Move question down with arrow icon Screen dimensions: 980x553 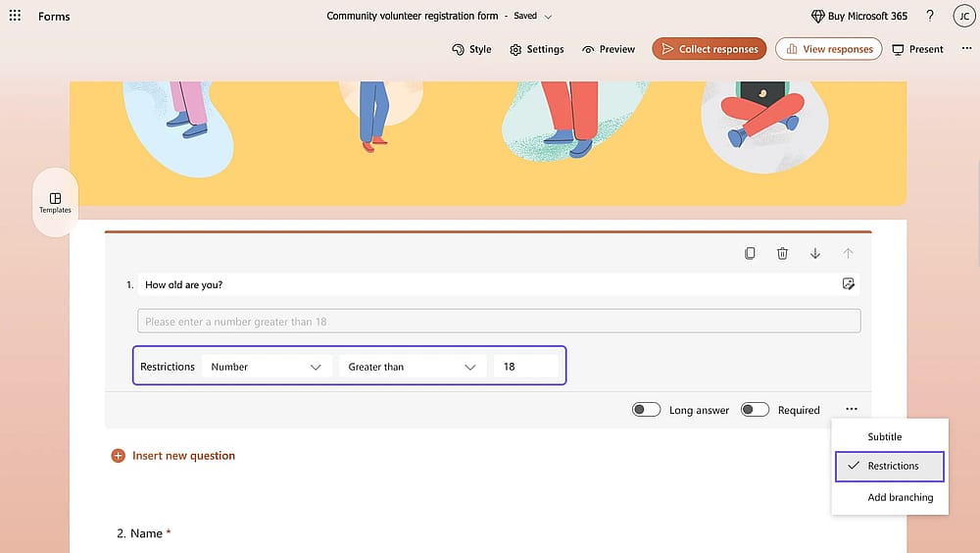pyautogui.click(x=815, y=253)
